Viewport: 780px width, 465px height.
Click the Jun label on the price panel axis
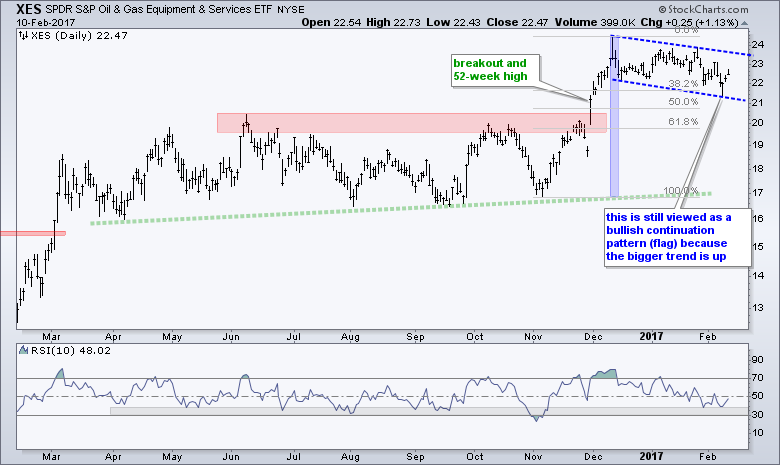coord(231,337)
